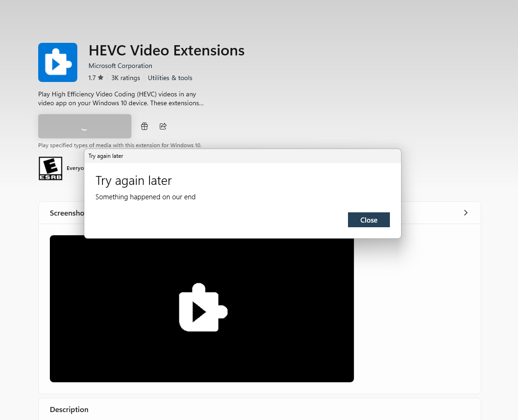Click the gift icon to buy as gift
This screenshot has height=420, width=518.
click(x=144, y=126)
